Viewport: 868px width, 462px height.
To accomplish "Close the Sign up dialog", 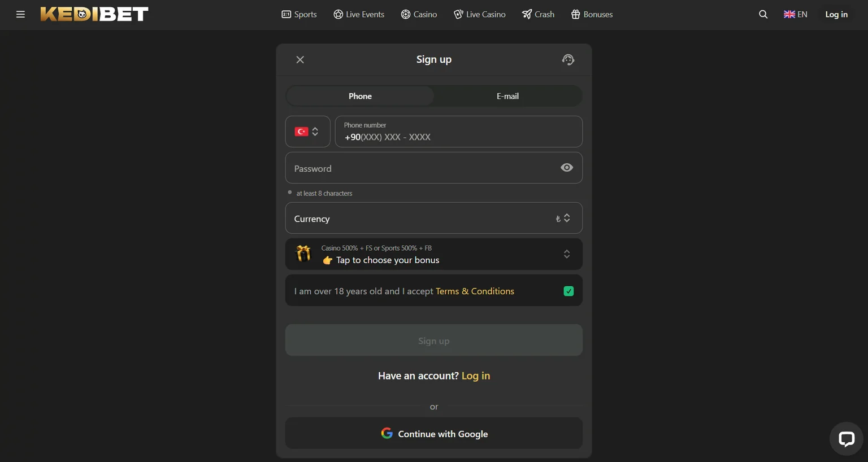I will (300, 59).
